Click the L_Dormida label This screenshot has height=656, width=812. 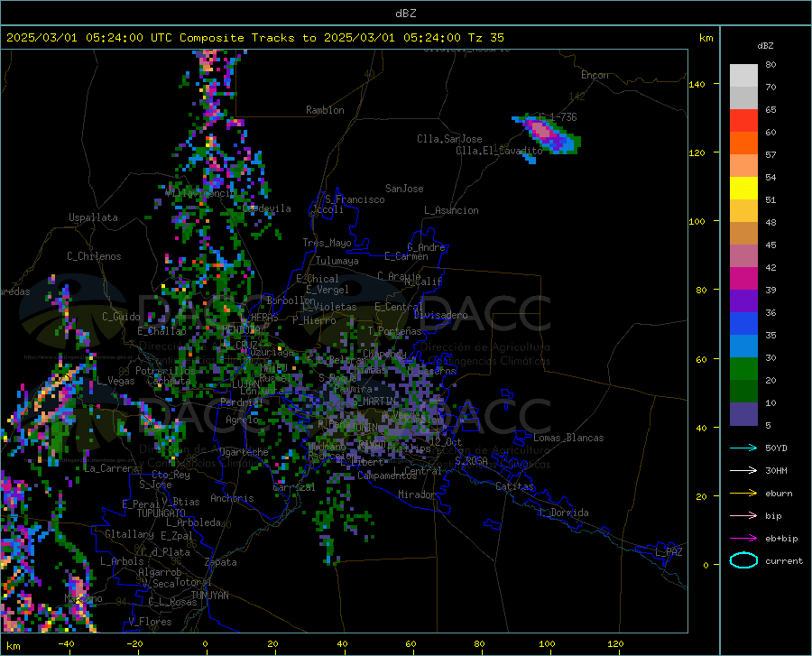pyautogui.click(x=563, y=513)
